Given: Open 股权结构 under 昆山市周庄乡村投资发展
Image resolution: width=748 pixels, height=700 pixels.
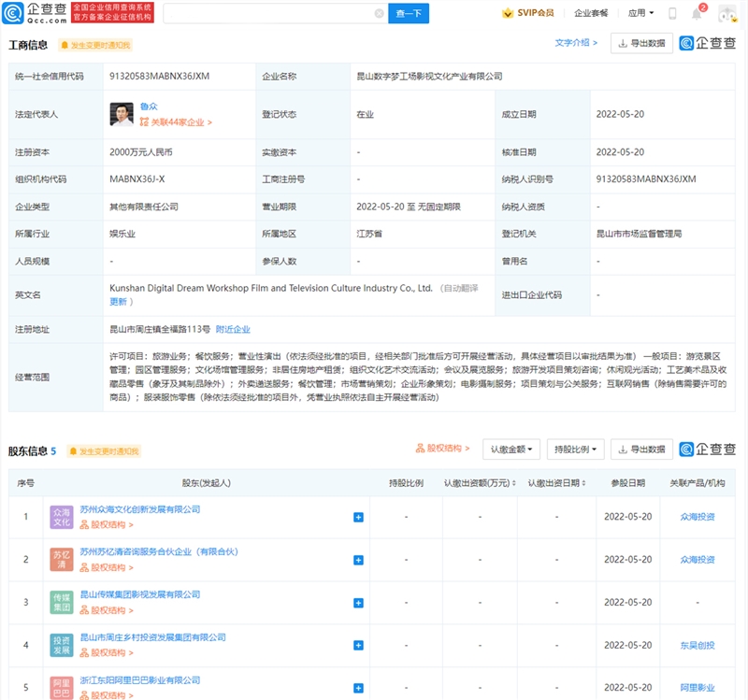Looking at the screenshot, I should click(107, 652).
